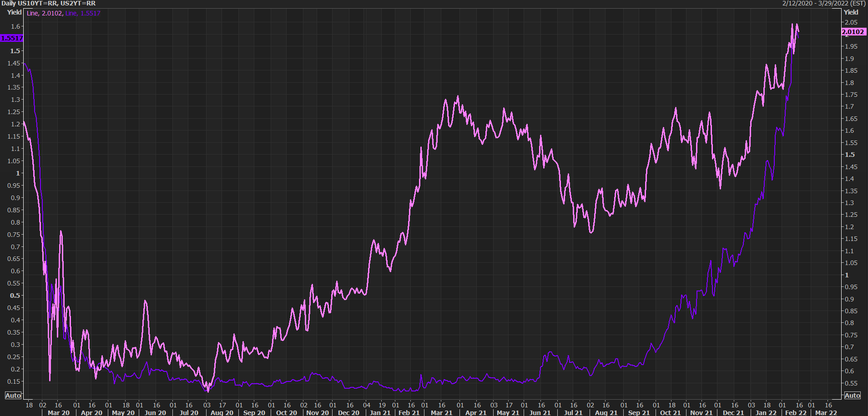Click the 0.45 tick on the Yield axis
868x416 pixels.
[x=14, y=308]
